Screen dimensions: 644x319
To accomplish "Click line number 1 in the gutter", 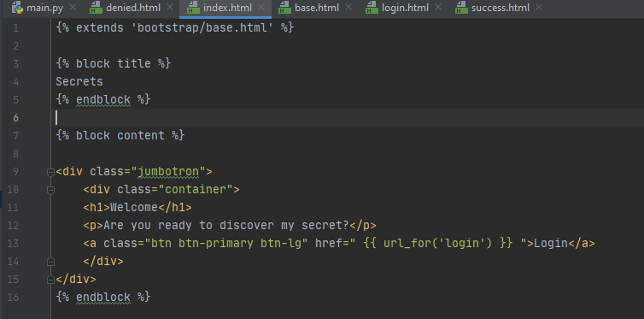I will pos(15,28).
